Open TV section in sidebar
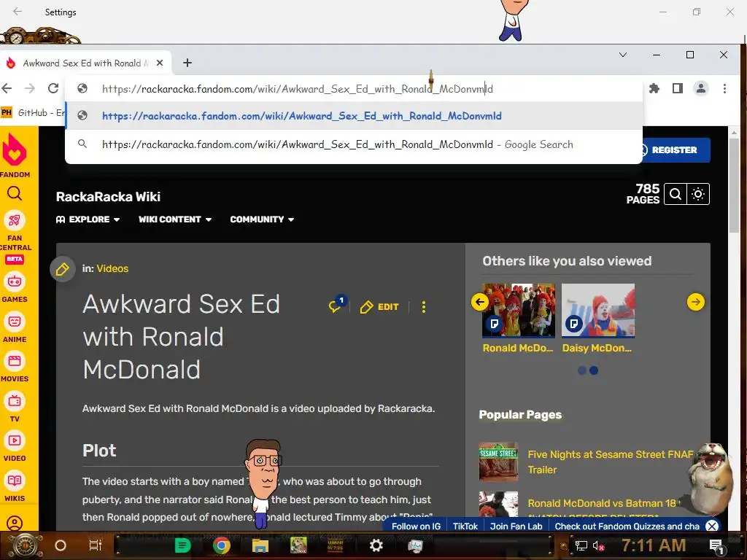This screenshot has width=747, height=560. [15, 407]
